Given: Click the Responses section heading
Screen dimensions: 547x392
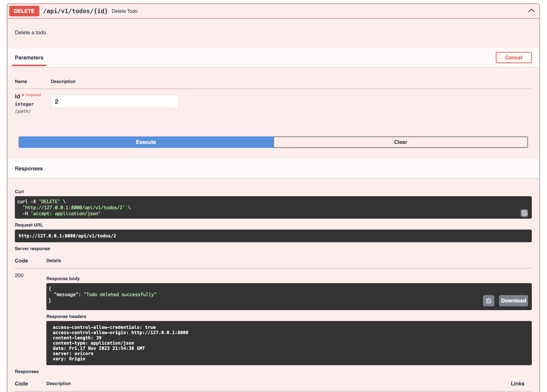Looking at the screenshot, I should [x=29, y=169].
